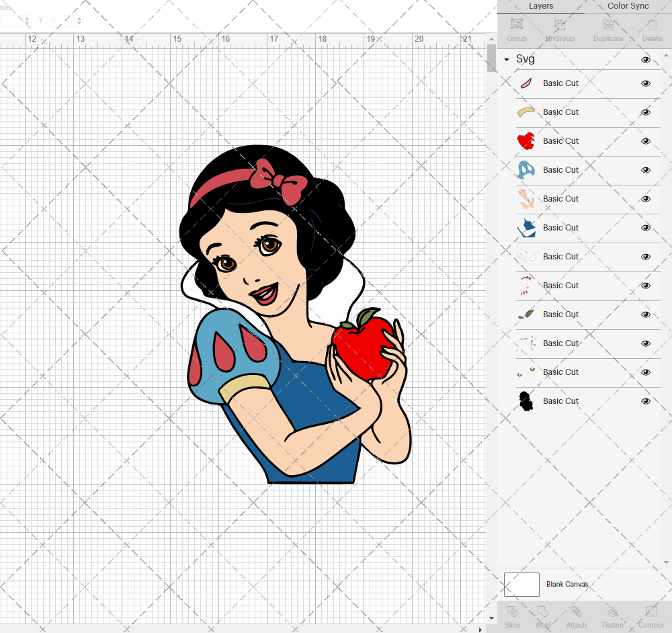This screenshot has height=633, width=672.
Task: Click the canvas scroll-down arrow
Action: tap(491, 618)
